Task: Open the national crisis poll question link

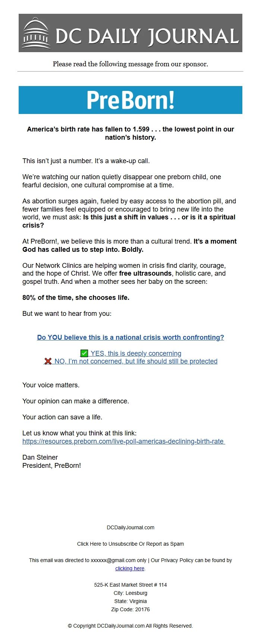Action: (x=130, y=337)
